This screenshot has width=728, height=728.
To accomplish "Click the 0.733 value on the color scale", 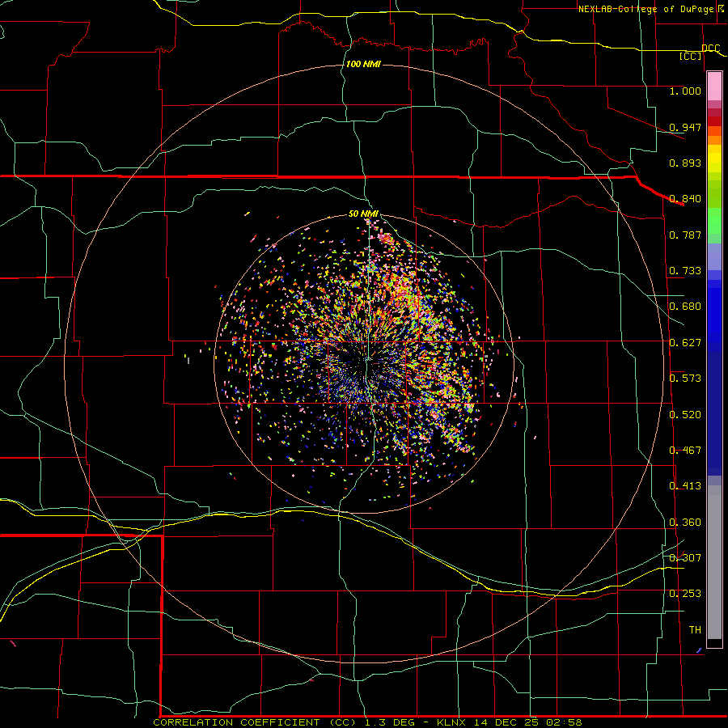I will pyautogui.click(x=685, y=271).
